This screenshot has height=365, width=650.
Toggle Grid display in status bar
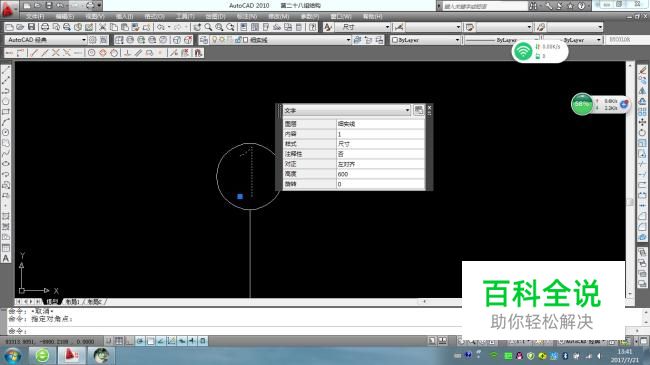119,341
